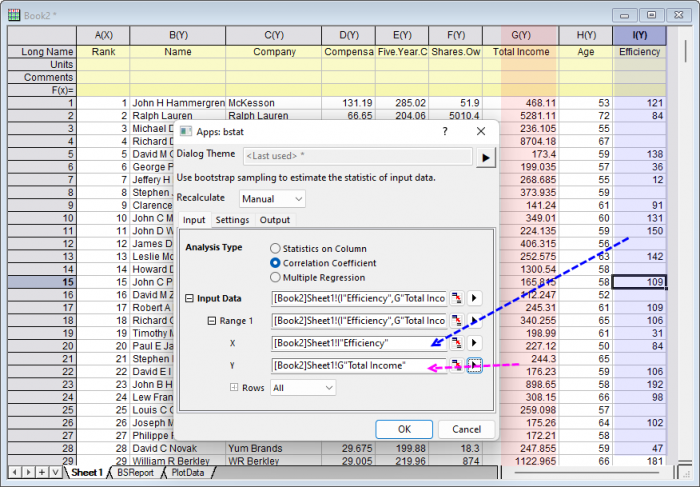Switch to the Settings tab

tap(232, 220)
